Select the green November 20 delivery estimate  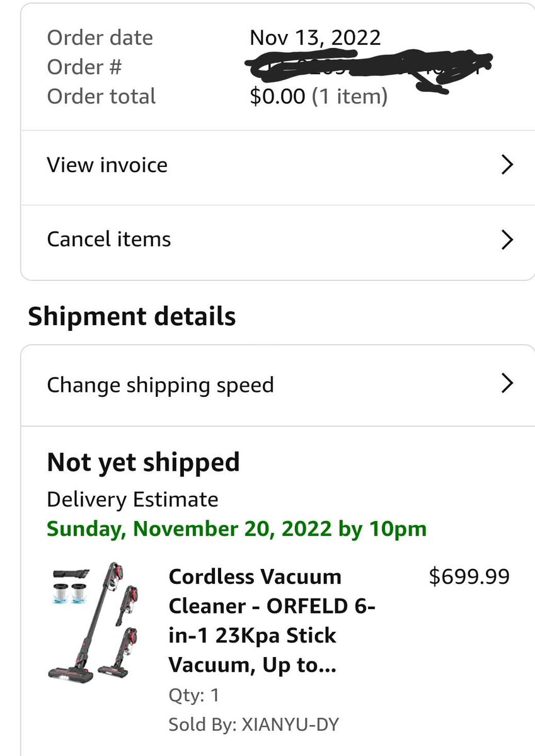pyautogui.click(x=236, y=529)
